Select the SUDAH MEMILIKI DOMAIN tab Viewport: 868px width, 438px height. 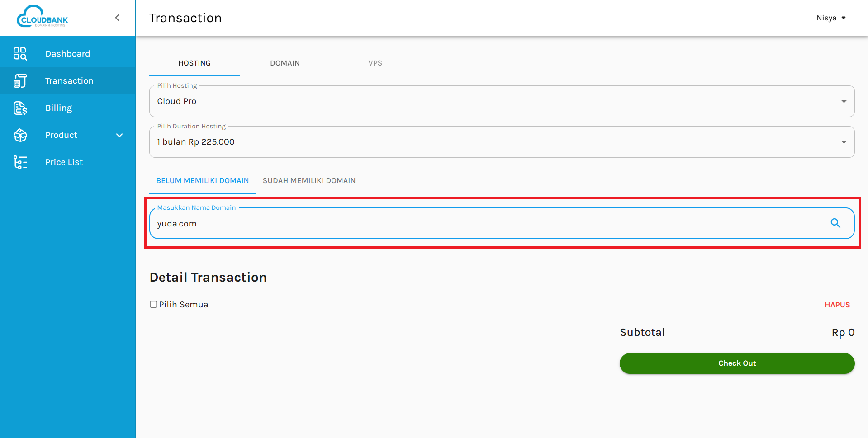point(309,181)
